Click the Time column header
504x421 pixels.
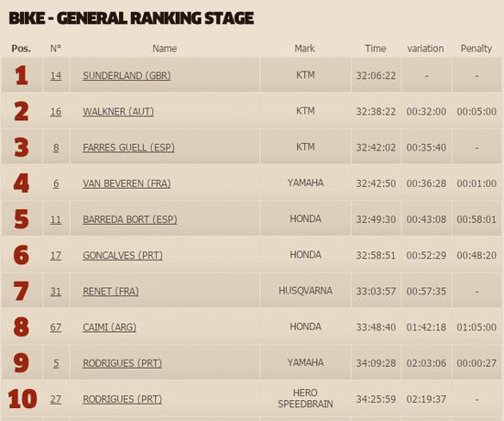point(376,49)
